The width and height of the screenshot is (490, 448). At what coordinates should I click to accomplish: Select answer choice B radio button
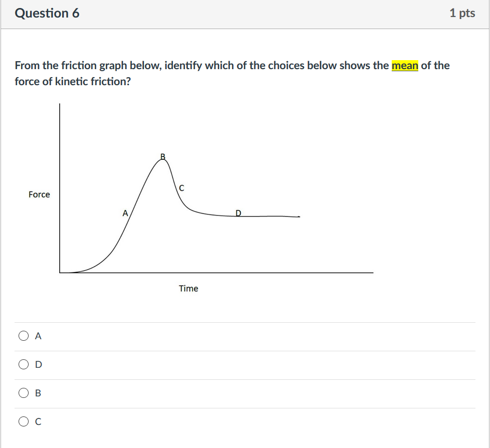click(23, 393)
